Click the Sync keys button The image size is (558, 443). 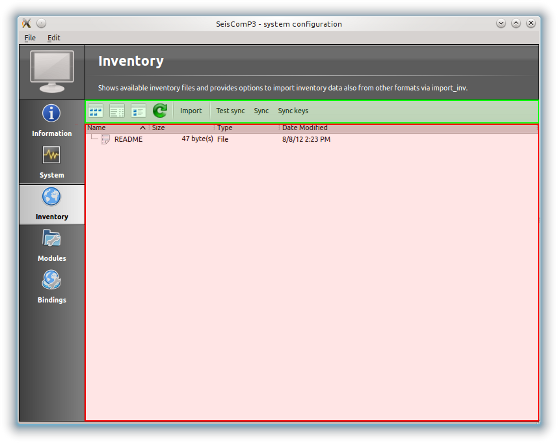click(293, 111)
